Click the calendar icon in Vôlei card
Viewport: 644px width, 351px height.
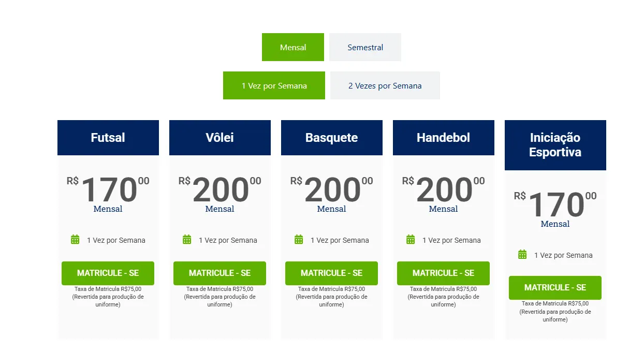[x=187, y=239]
